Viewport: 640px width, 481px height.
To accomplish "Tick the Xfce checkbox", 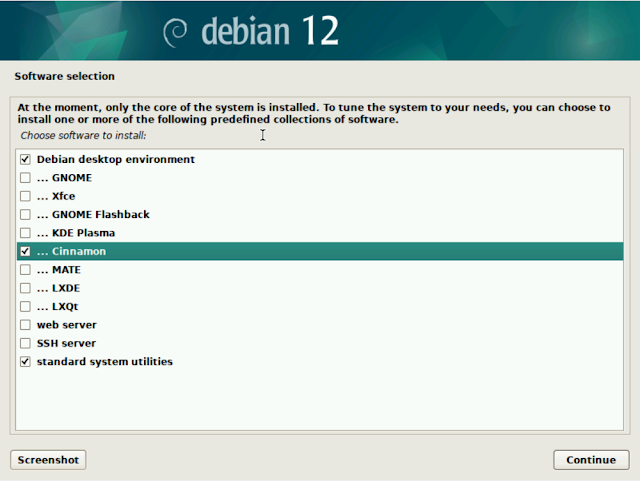I will click(x=25, y=196).
